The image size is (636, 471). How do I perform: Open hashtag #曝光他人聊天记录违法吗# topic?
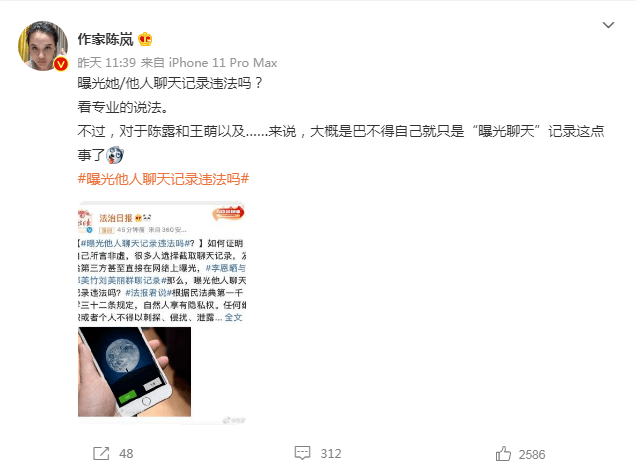163,179
